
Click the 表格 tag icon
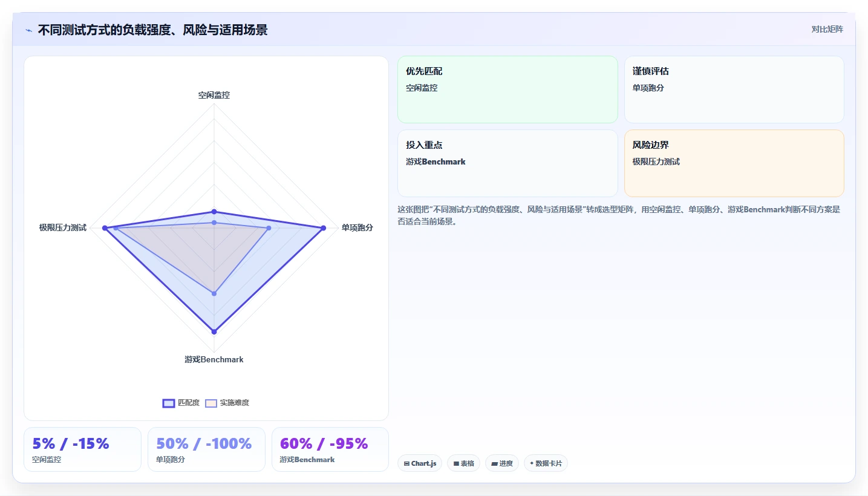point(456,463)
